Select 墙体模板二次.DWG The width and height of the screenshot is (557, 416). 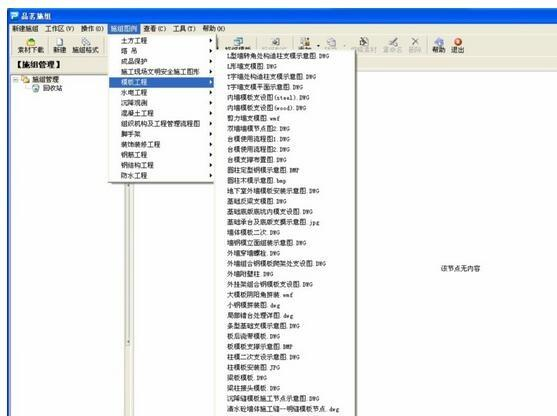pos(254,232)
